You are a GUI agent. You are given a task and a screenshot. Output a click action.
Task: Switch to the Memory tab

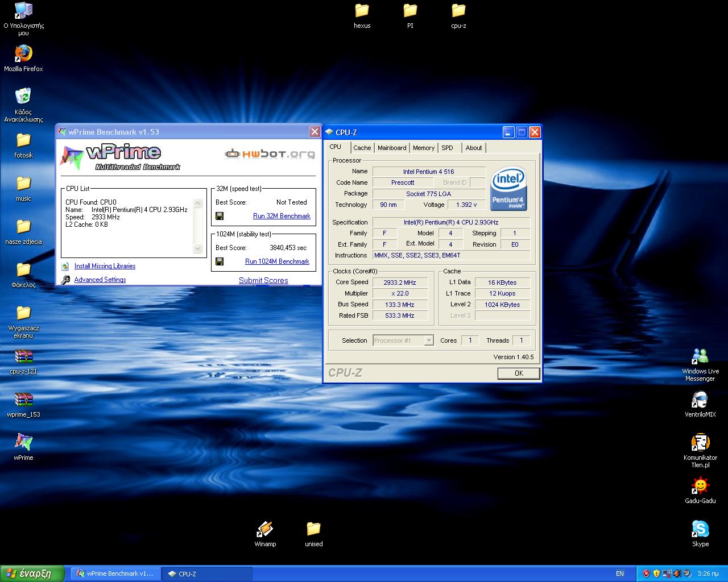pos(424,148)
